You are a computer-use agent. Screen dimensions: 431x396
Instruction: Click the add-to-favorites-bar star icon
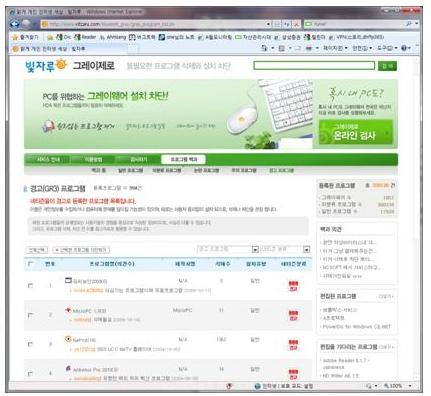[x=50, y=37]
